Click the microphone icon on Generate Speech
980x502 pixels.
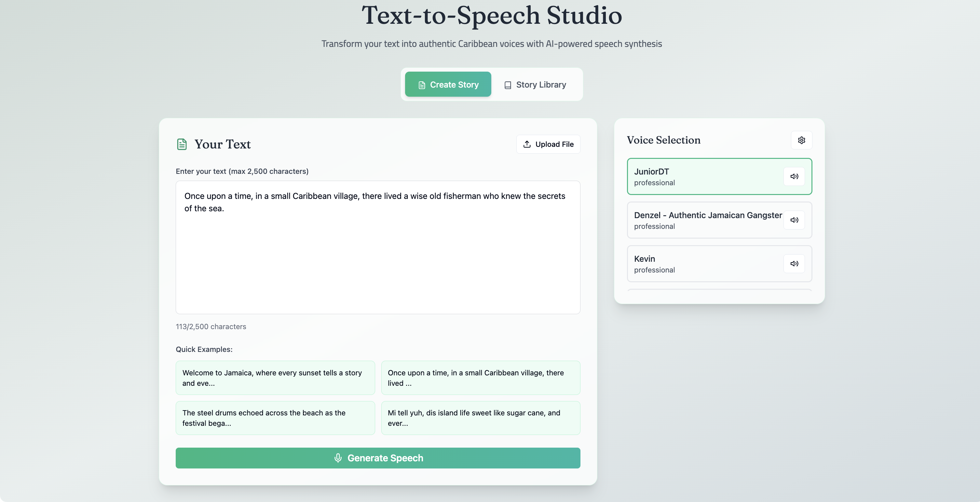338,458
